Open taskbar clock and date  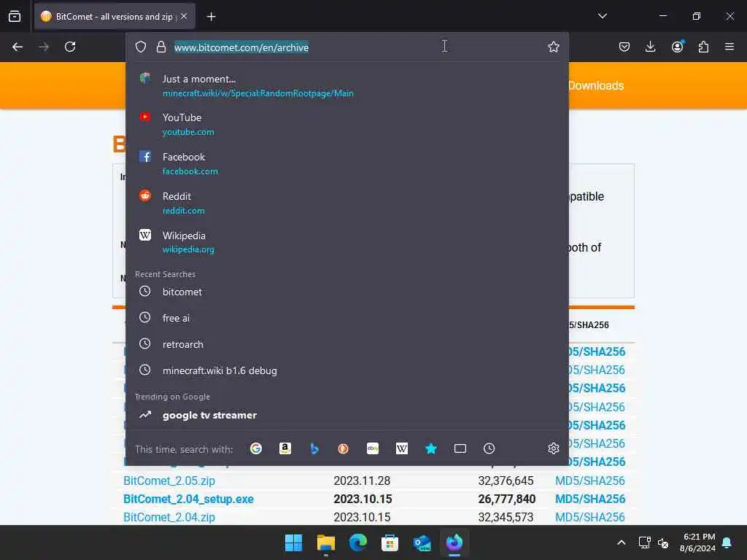pyautogui.click(x=698, y=542)
